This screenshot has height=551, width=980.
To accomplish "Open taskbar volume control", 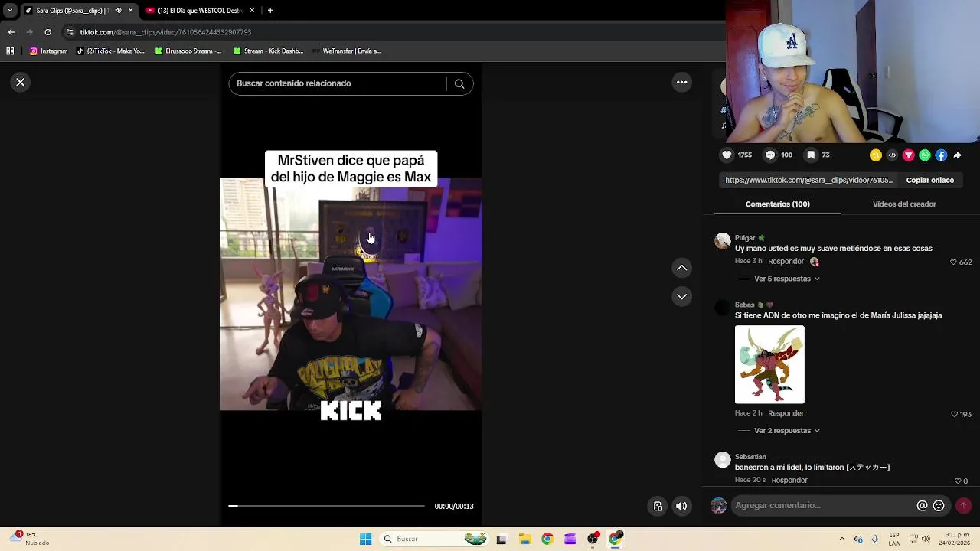I will 926,539.
